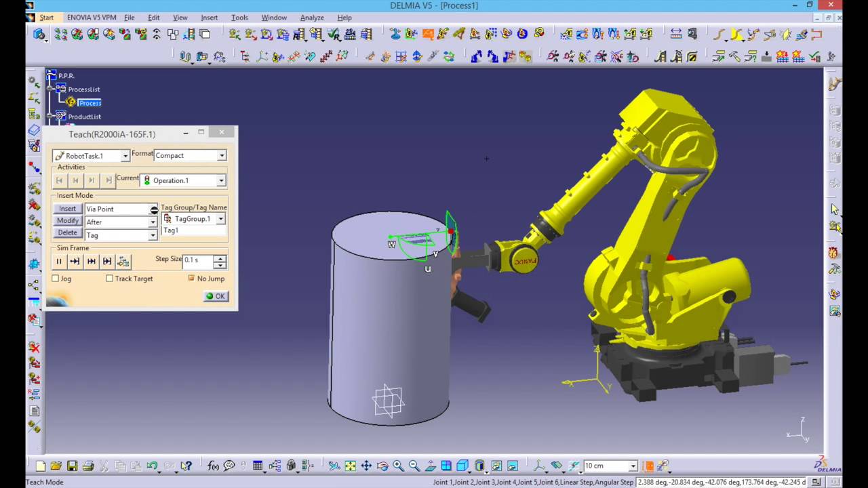The width and height of the screenshot is (868, 488).
Task: Activate the What's This help cursor icon
Action: pyautogui.click(x=186, y=466)
